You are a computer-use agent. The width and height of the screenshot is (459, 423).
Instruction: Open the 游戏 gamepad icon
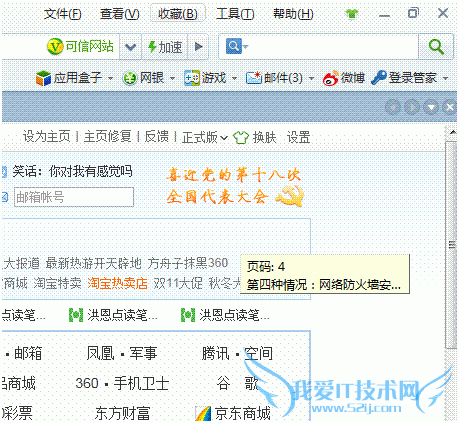pos(192,79)
